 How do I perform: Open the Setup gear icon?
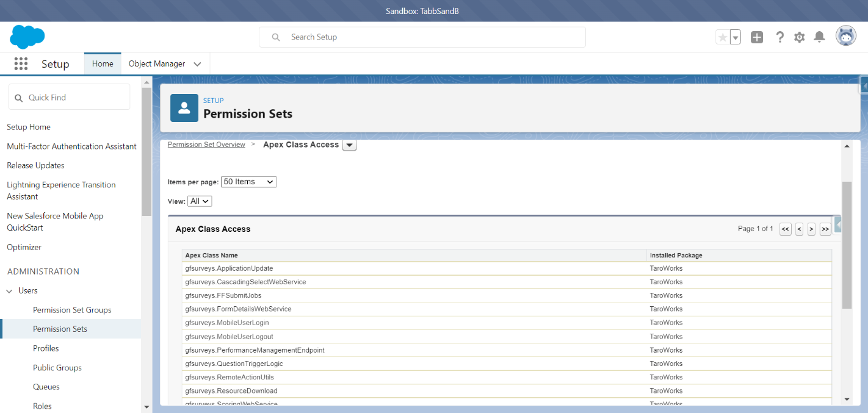pos(800,37)
